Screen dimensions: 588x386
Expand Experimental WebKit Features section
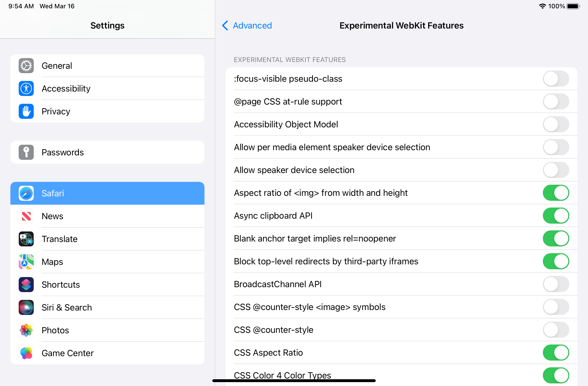click(x=290, y=59)
